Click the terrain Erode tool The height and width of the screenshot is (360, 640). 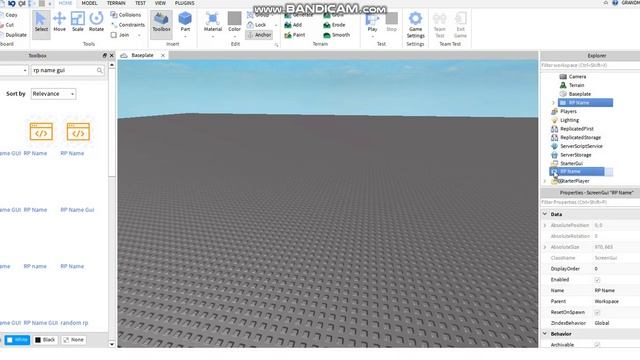(334, 25)
